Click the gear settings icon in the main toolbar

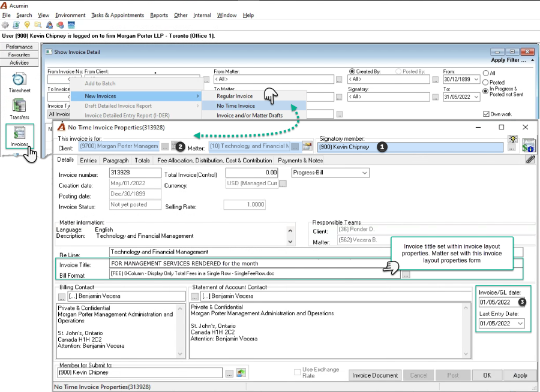(5, 25)
